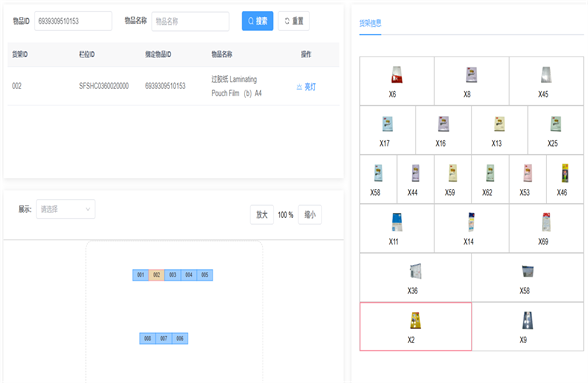The width and height of the screenshot is (588, 383).
Task: Select shelf block 005 on the map
Action: [x=205, y=275]
